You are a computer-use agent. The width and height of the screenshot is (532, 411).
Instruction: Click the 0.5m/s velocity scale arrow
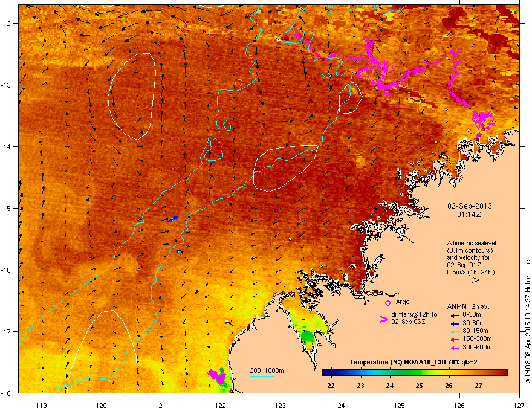pyautogui.click(x=467, y=280)
